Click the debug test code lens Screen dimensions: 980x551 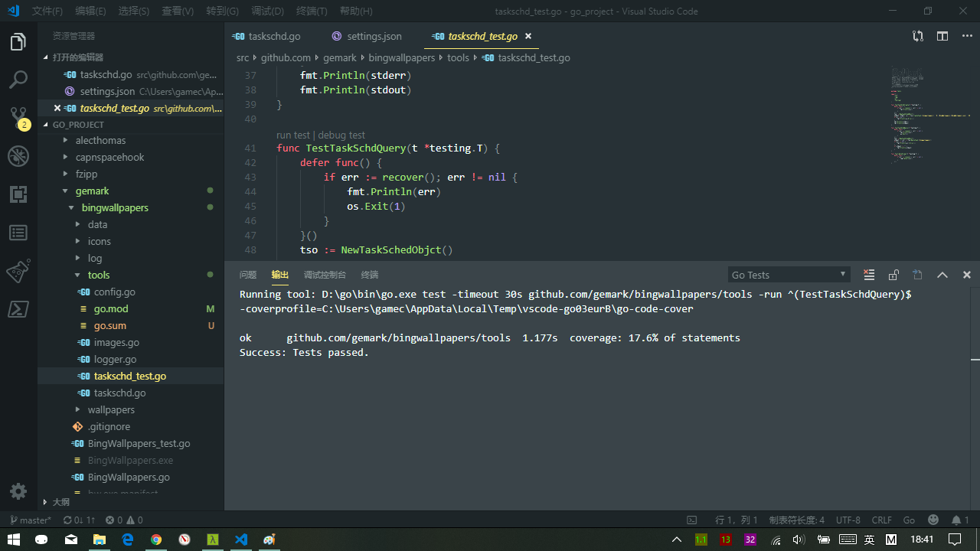(341, 135)
